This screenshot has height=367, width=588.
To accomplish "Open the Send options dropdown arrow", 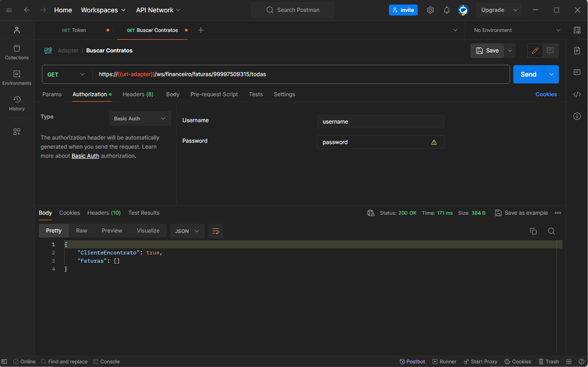I will 552,74.
